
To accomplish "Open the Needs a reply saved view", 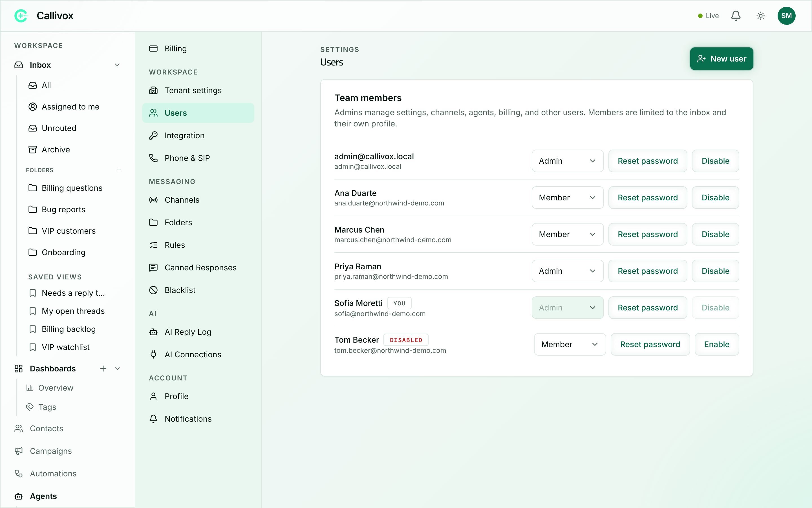I will point(73,293).
